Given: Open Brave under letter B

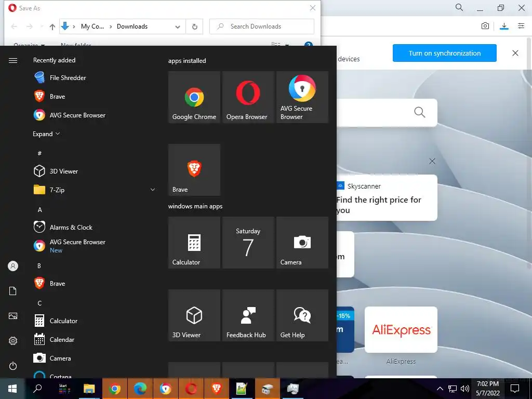Looking at the screenshot, I should tap(94, 283).
